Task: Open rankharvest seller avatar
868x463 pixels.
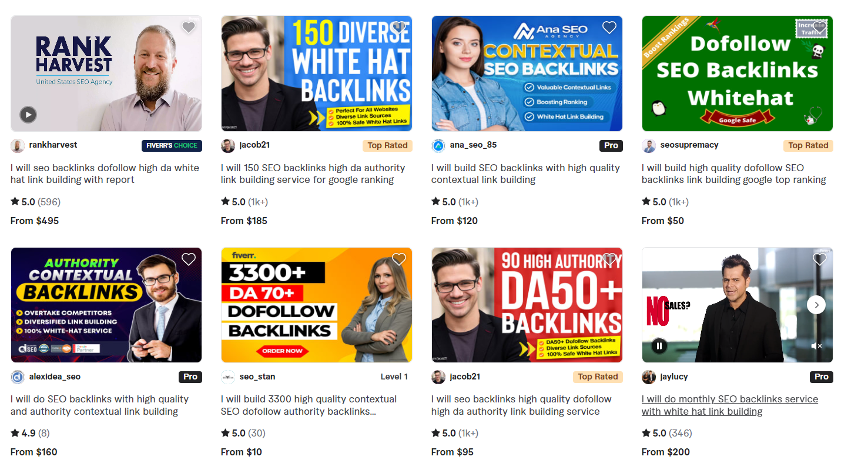Action: [x=18, y=145]
